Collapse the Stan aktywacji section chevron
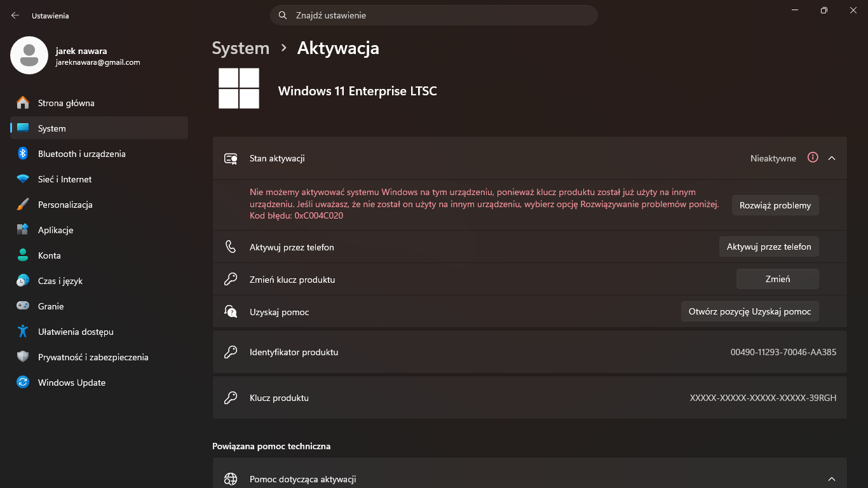This screenshot has height=488, width=868. click(x=832, y=158)
